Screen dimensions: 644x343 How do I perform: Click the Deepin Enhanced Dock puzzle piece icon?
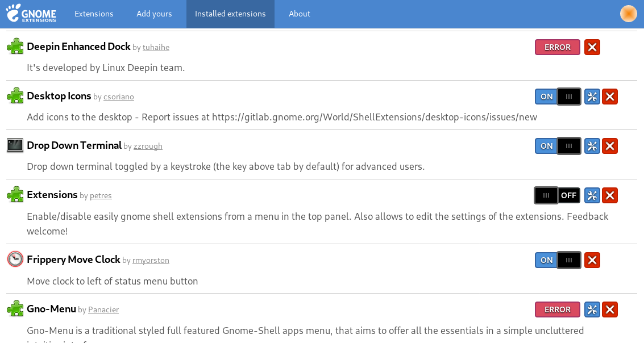pos(15,46)
